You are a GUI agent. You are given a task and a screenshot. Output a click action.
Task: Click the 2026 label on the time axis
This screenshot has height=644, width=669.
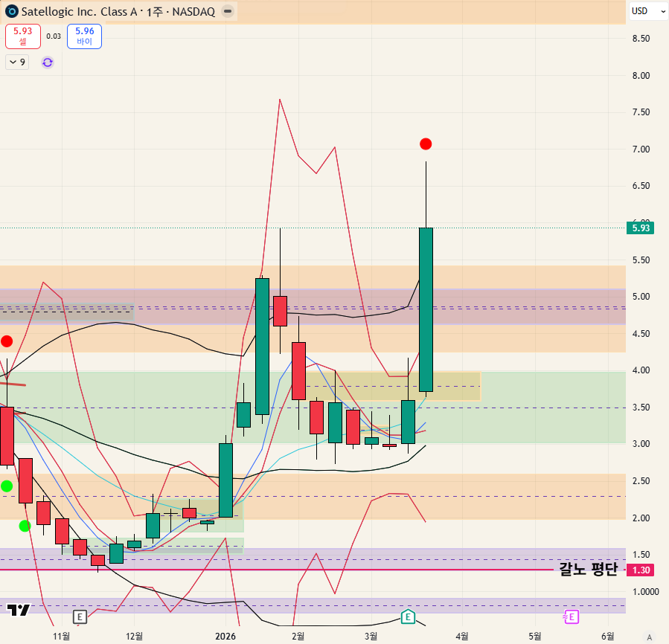[225, 637]
